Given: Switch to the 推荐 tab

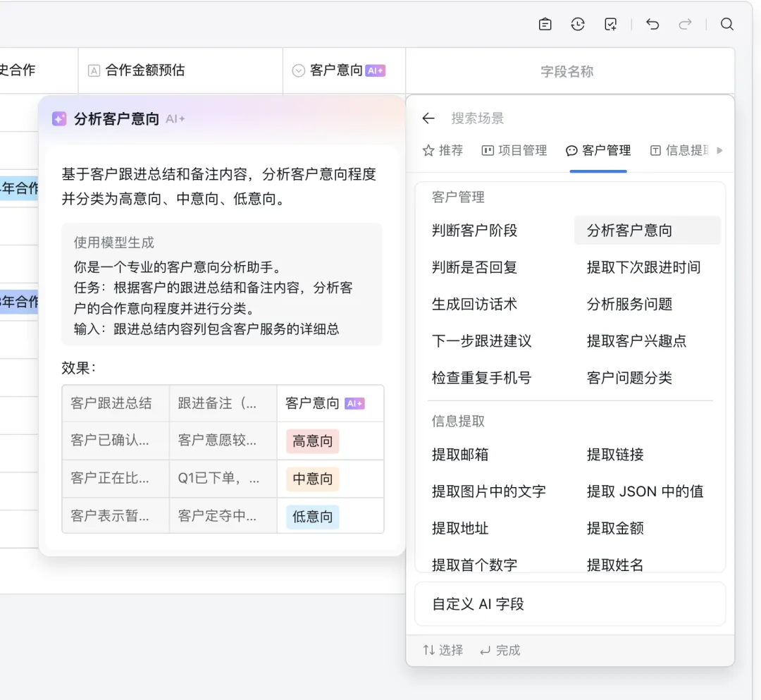Looking at the screenshot, I should (443, 150).
